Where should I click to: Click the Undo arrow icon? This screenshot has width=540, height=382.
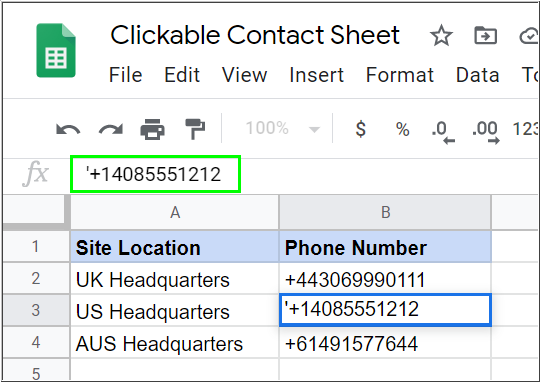point(68,130)
